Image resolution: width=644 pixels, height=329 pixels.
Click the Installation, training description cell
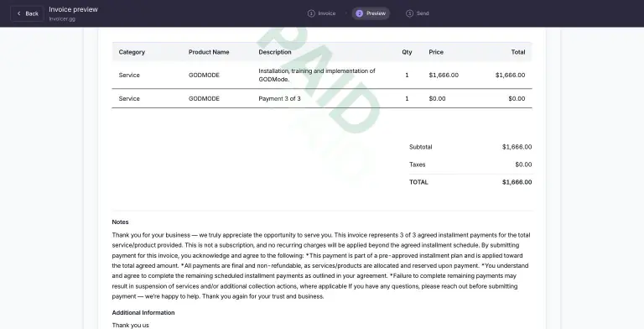pyautogui.click(x=317, y=76)
